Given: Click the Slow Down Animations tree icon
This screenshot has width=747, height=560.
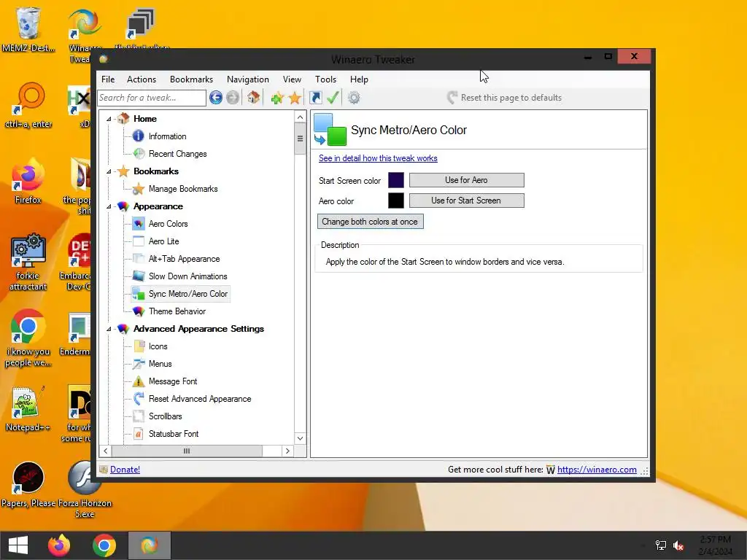Looking at the screenshot, I should tap(139, 276).
